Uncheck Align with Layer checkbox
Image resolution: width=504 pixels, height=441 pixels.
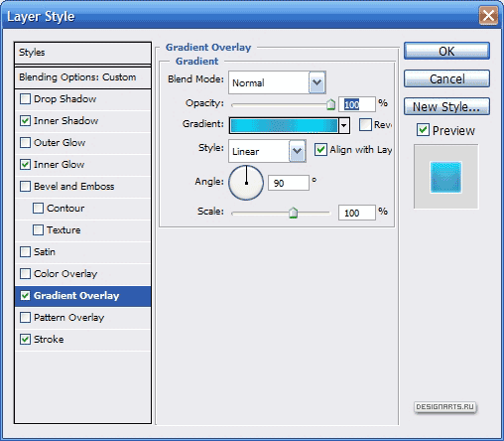[x=320, y=150]
